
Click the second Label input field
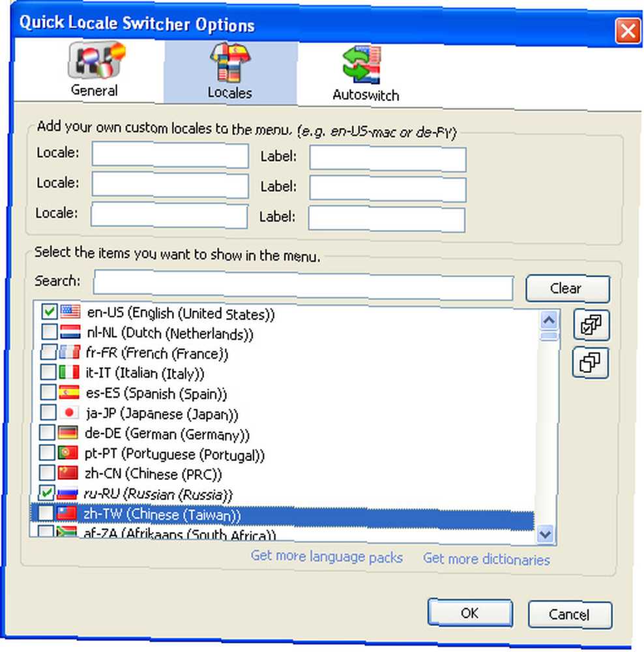click(387, 189)
